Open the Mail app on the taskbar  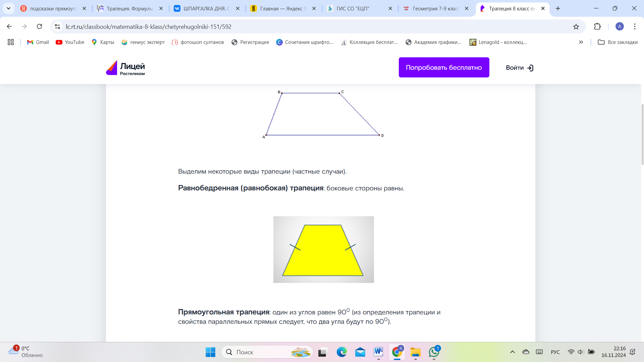click(x=360, y=352)
